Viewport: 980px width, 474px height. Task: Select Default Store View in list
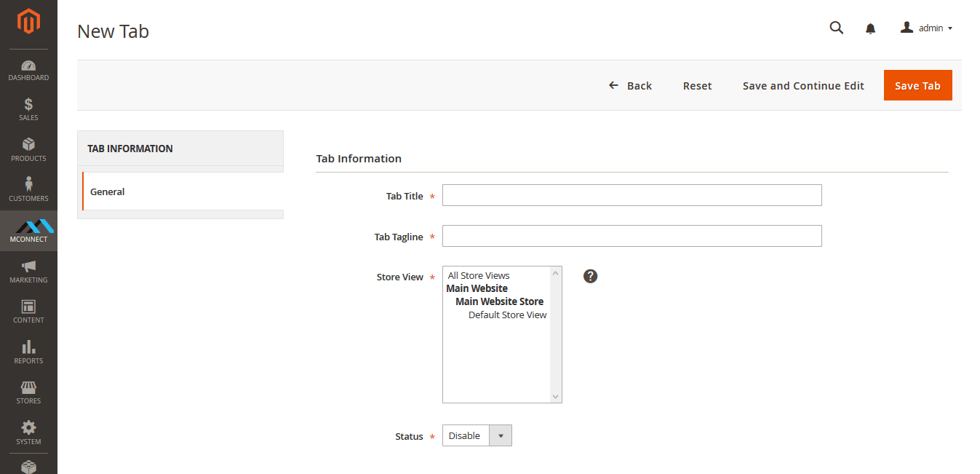507,315
